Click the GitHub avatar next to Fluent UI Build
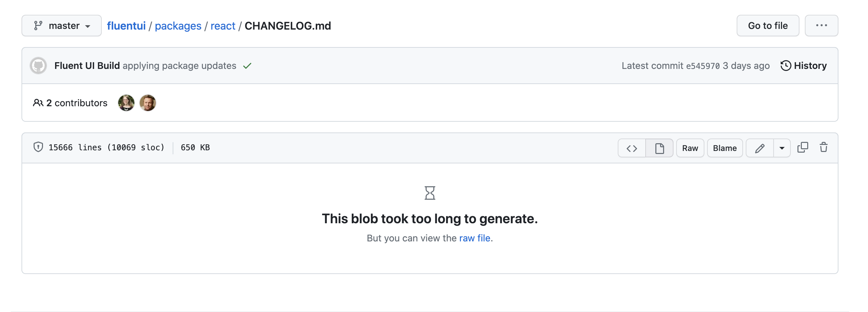Viewport: 868px width, 312px height. (38, 66)
